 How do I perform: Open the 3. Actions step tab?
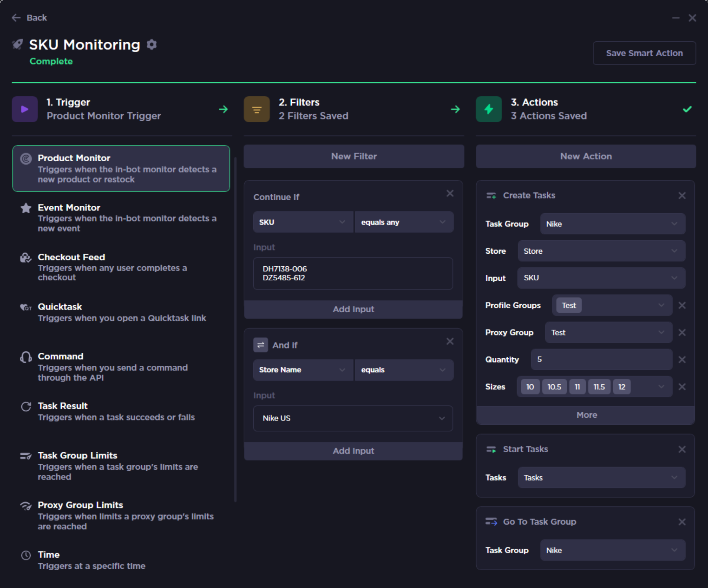(x=586, y=109)
